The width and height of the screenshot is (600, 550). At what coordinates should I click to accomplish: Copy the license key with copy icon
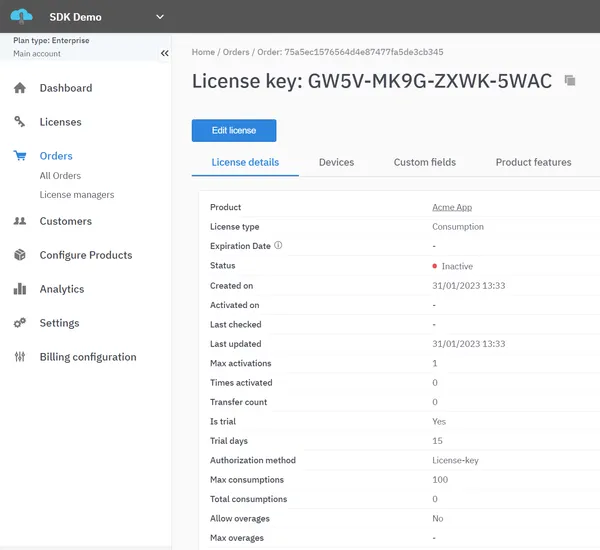[570, 81]
